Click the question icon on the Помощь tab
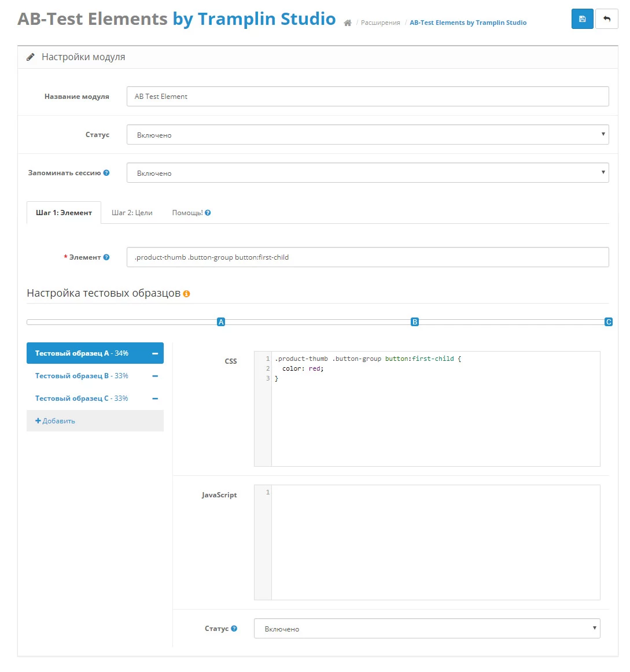 [208, 213]
